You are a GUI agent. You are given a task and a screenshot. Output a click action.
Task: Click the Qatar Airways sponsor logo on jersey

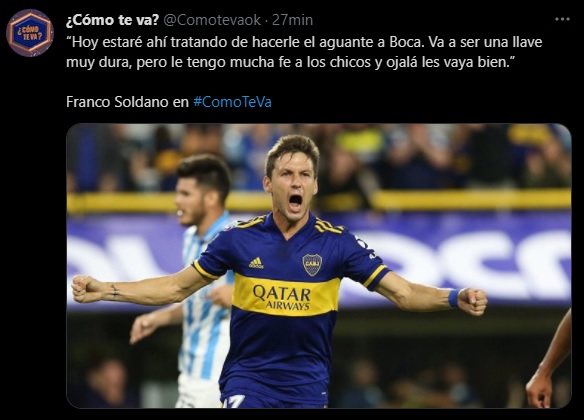[x=282, y=297]
